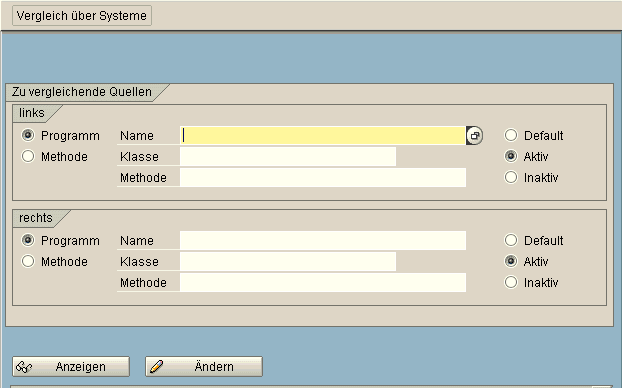Viewport: 622px width, 388px height.
Task: Focus the Name input field under links
Action: tap(323, 136)
